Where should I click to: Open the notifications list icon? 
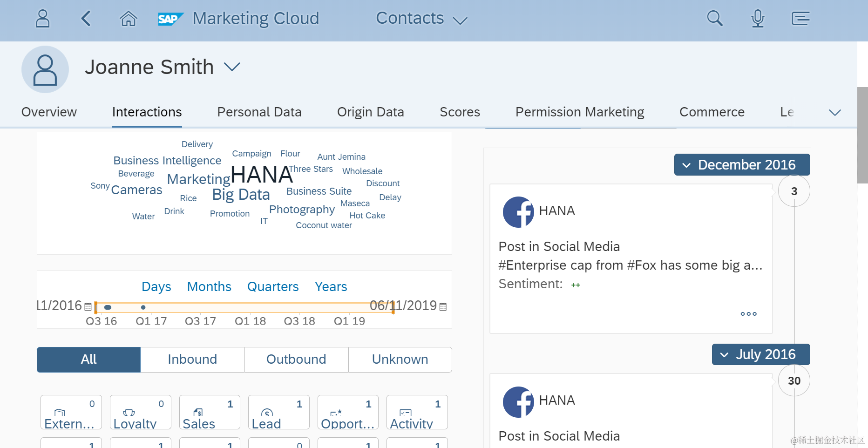800,19
